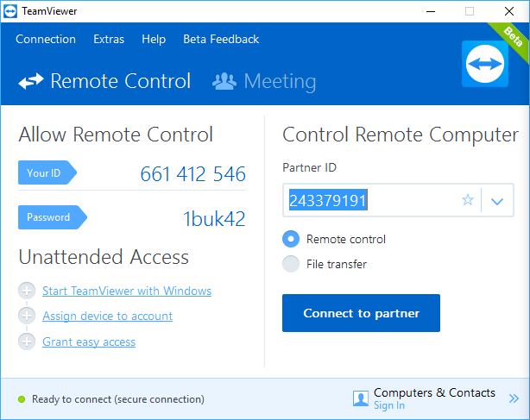Open the Help menu
Viewport: 530px width, 420px height.
tap(154, 39)
